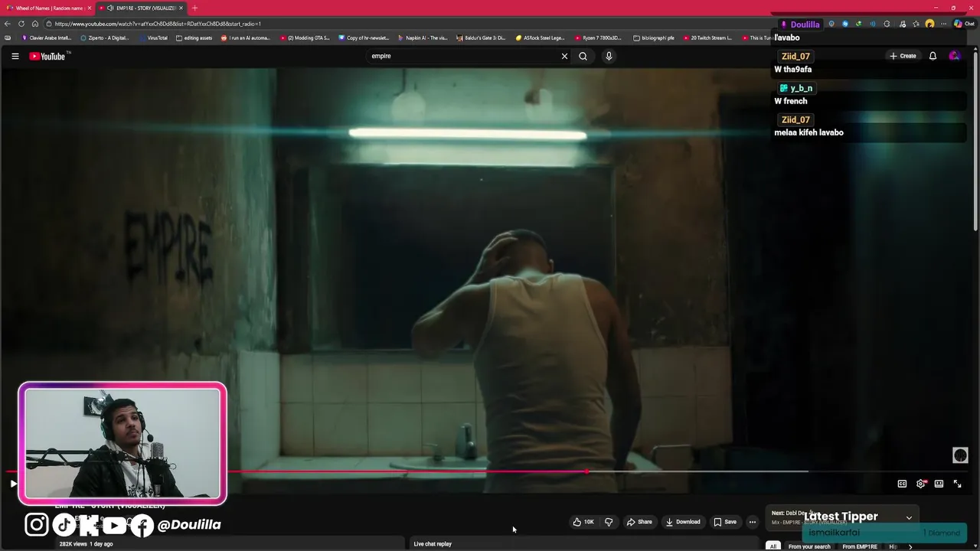Image resolution: width=980 pixels, height=551 pixels.
Task: Show more filter chips with arrow
Action: (x=910, y=546)
